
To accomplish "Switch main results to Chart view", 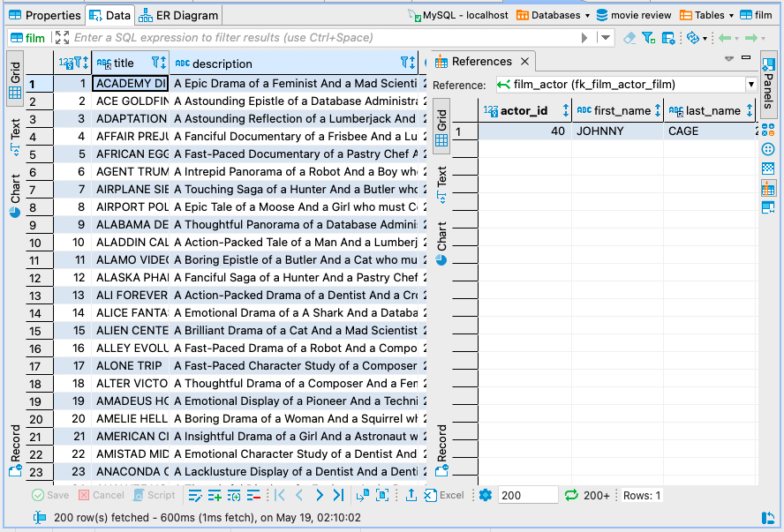I will pos(15,196).
